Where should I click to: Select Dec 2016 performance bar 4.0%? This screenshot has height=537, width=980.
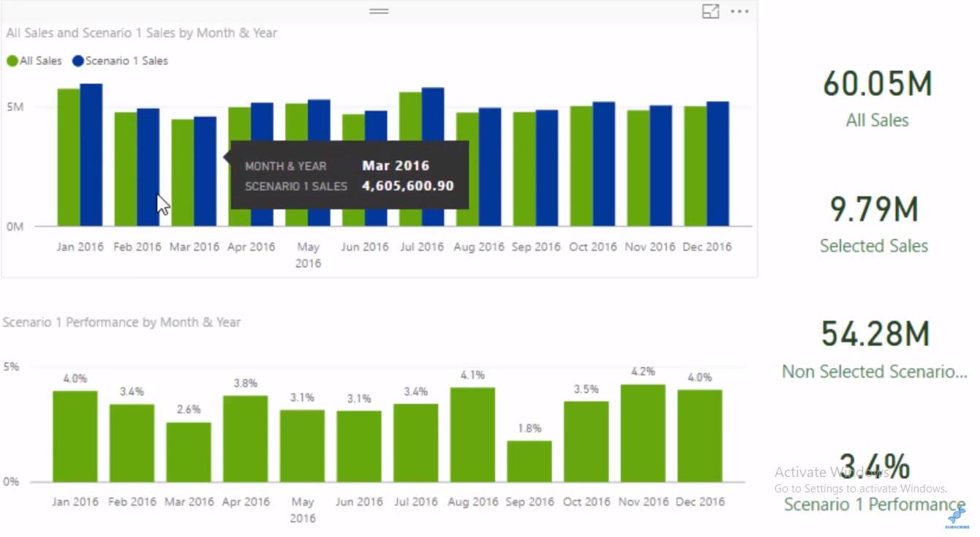click(700, 435)
